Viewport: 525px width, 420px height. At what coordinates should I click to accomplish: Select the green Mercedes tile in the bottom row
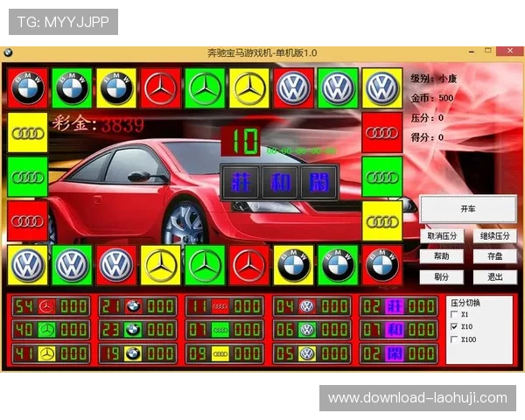(204, 265)
